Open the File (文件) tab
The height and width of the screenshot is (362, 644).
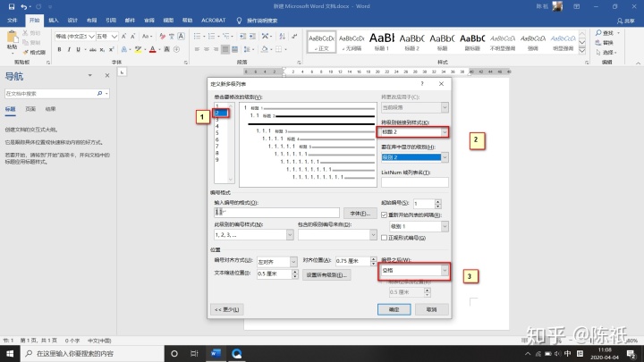[x=13, y=20]
